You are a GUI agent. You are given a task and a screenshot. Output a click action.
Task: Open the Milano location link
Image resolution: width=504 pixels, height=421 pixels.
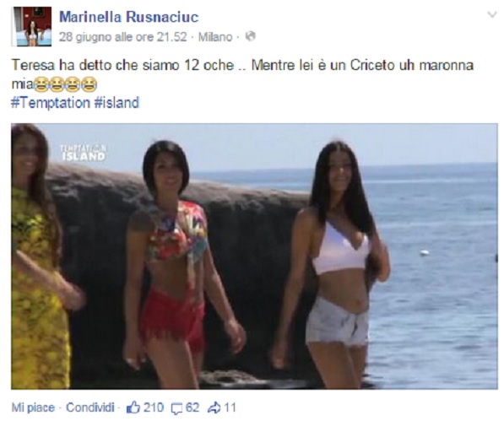(x=215, y=37)
